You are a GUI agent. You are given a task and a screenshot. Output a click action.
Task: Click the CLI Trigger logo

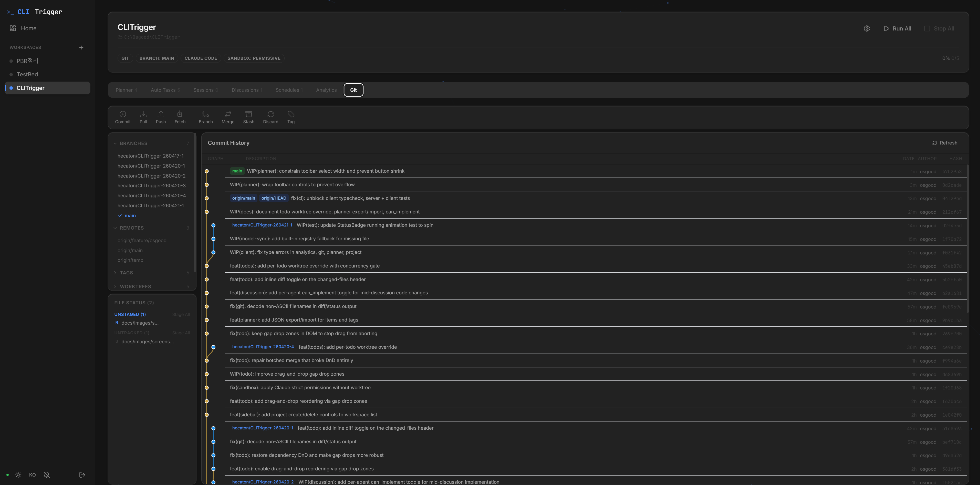[34, 12]
